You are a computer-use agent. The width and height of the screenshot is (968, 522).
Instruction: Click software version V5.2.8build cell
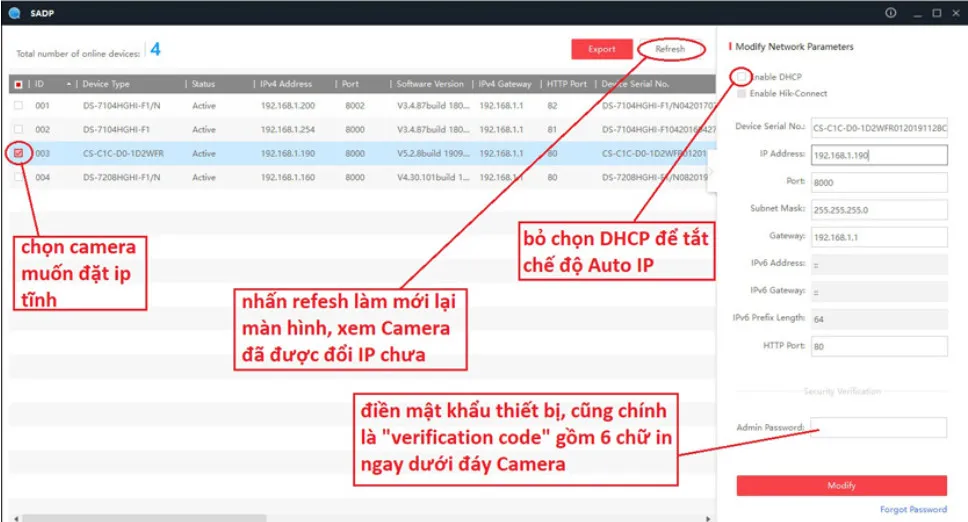[x=433, y=153]
